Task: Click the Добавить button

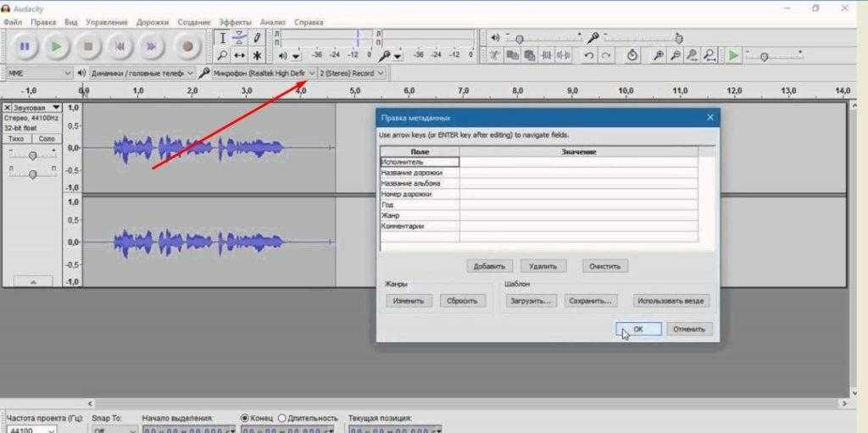Action: 490,266
